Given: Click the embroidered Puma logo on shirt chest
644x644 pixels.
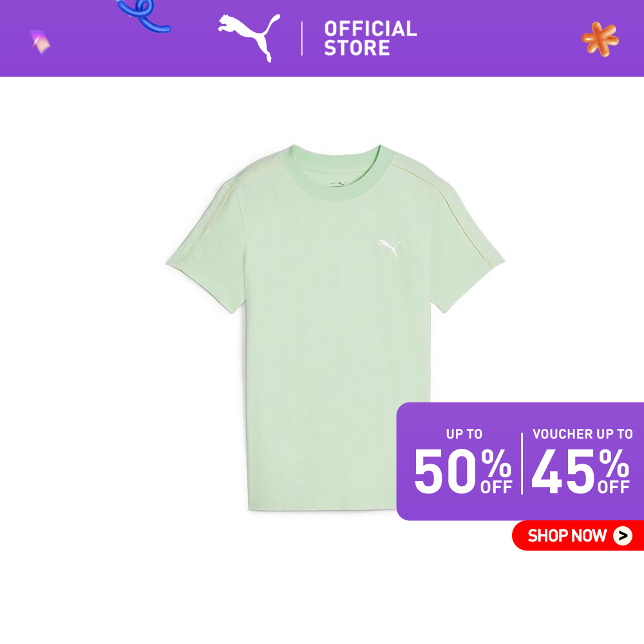Looking at the screenshot, I should click(389, 247).
